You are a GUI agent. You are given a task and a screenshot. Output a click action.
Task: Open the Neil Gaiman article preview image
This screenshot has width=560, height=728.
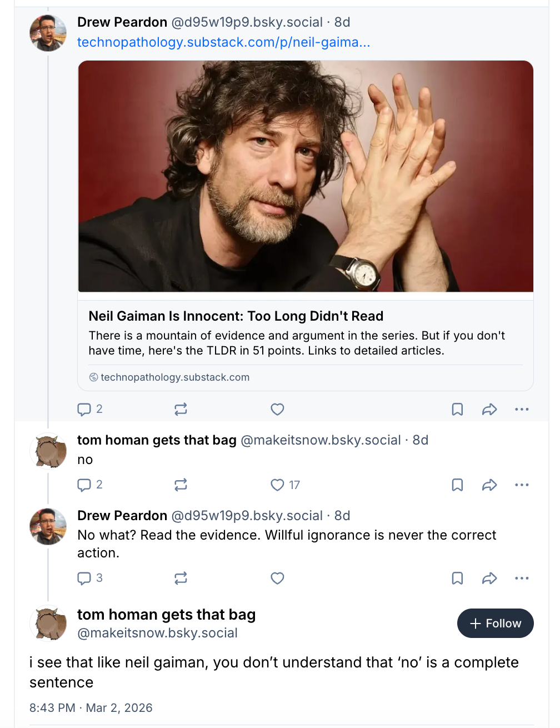click(306, 176)
